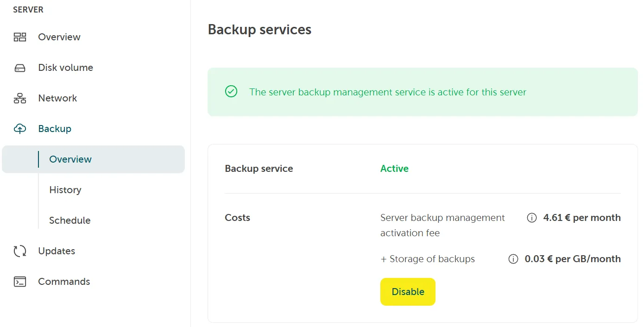Viewport: 644px width, 327px height.
Task: Select the Updates refresh icon
Action: pyautogui.click(x=19, y=251)
